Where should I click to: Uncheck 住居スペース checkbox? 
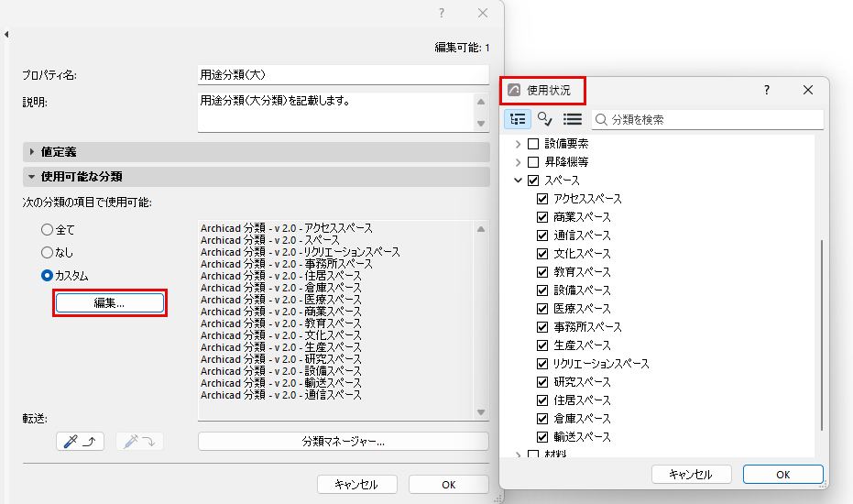point(541,400)
